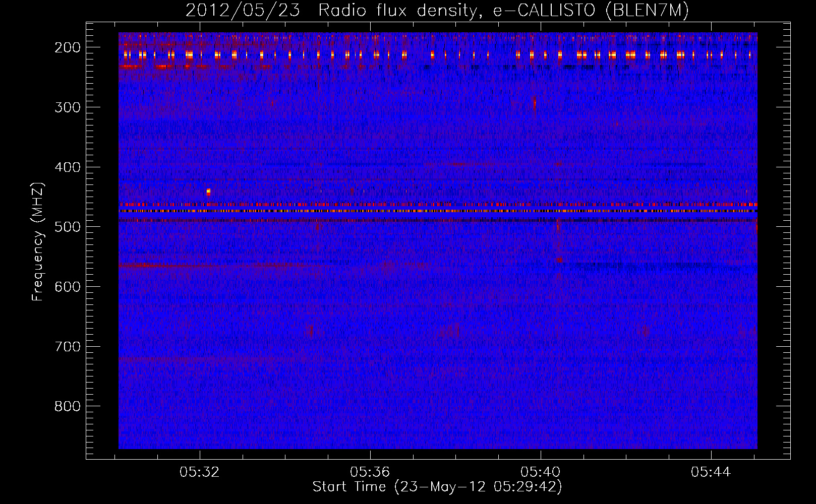Screen dimensions: 816x504
Task: Click the 700 frequency tick label
Action: (x=68, y=347)
